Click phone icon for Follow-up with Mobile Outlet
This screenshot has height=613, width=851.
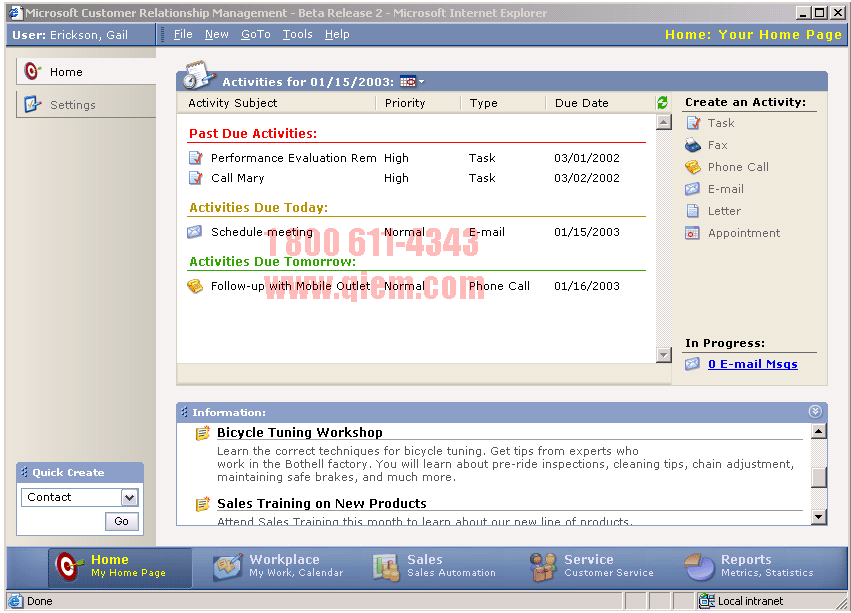(x=195, y=286)
